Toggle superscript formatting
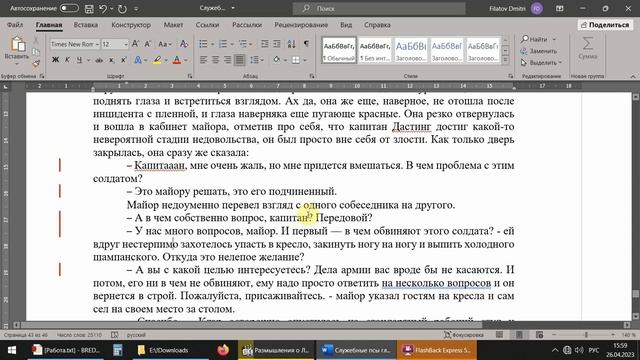Image resolution: width=640 pixels, height=360 pixels. pos(123,60)
